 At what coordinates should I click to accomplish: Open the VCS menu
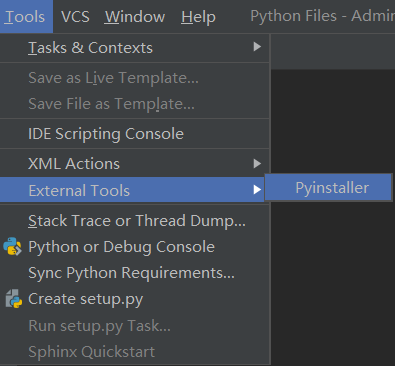pyautogui.click(x=75, y=16)
